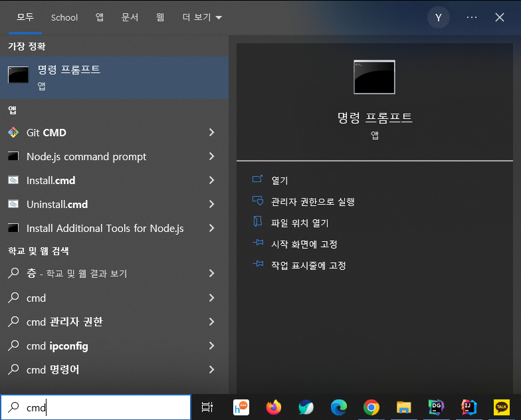Image resolution: width=521 pixels, height=420 pixels.
Task: Switch to the School tab
Action: click(x=64, y=17)
